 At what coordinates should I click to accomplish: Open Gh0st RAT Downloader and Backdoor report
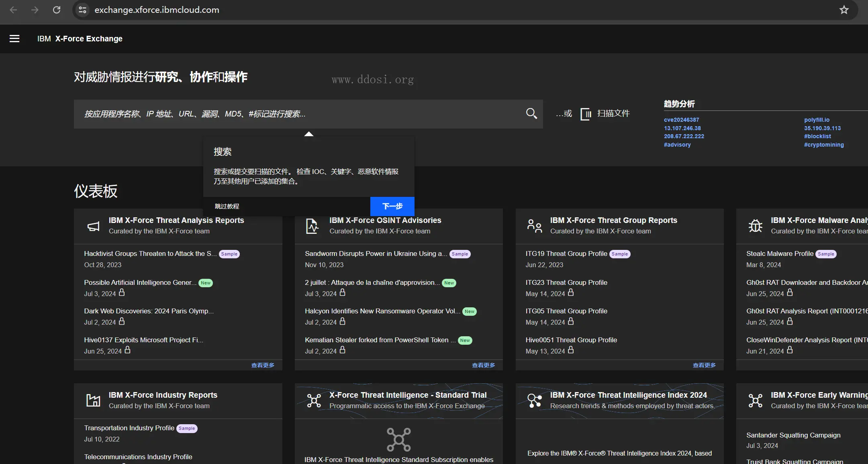(x=807, y=282)
